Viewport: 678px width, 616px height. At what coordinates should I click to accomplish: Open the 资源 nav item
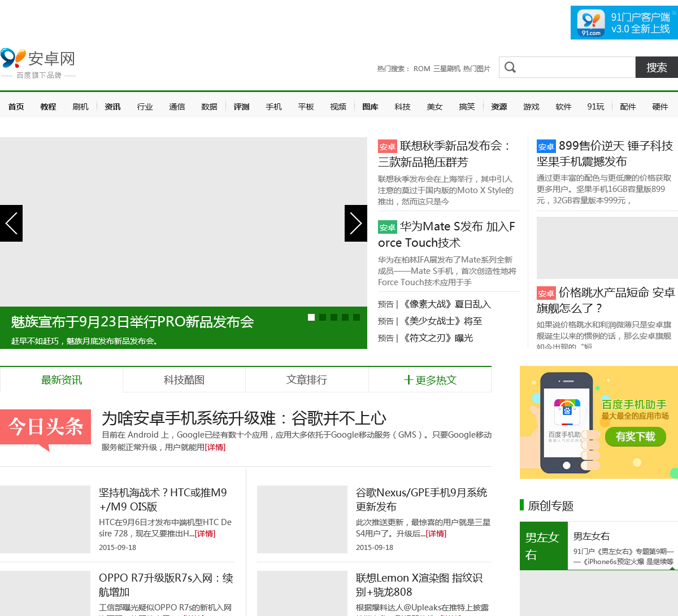pos(499,107)
